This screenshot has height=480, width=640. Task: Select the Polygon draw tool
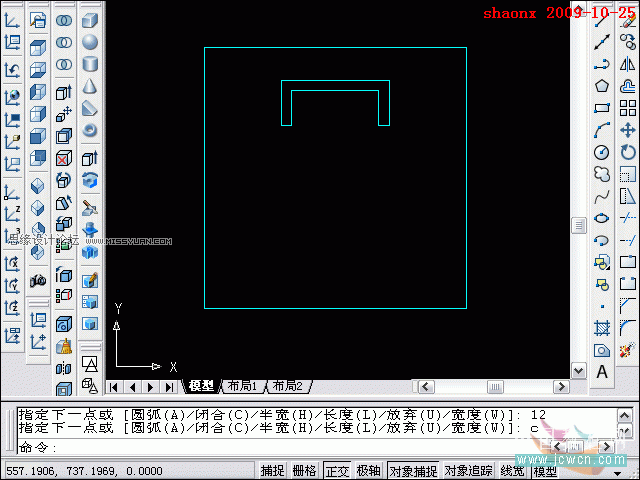coord(602,86)
